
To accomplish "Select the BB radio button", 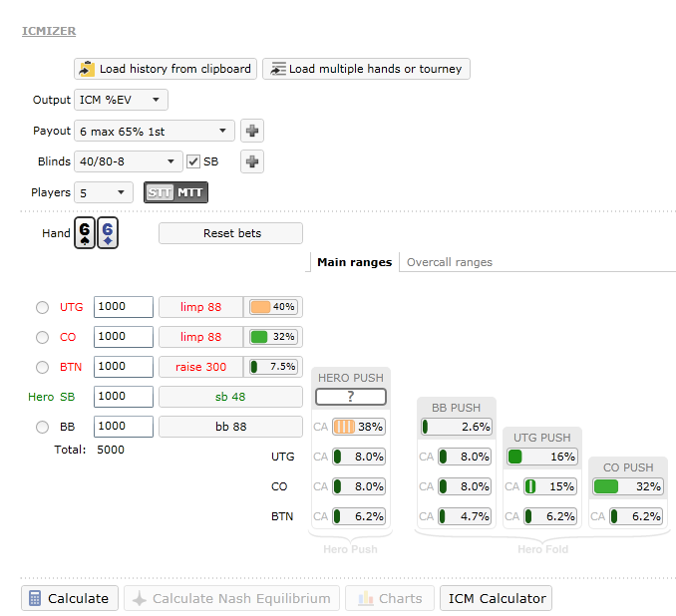I will point(42,427).
